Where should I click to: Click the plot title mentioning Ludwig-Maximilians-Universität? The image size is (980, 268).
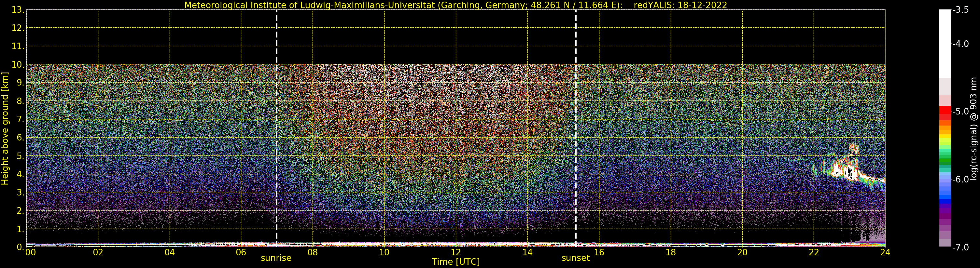(455, 5)
